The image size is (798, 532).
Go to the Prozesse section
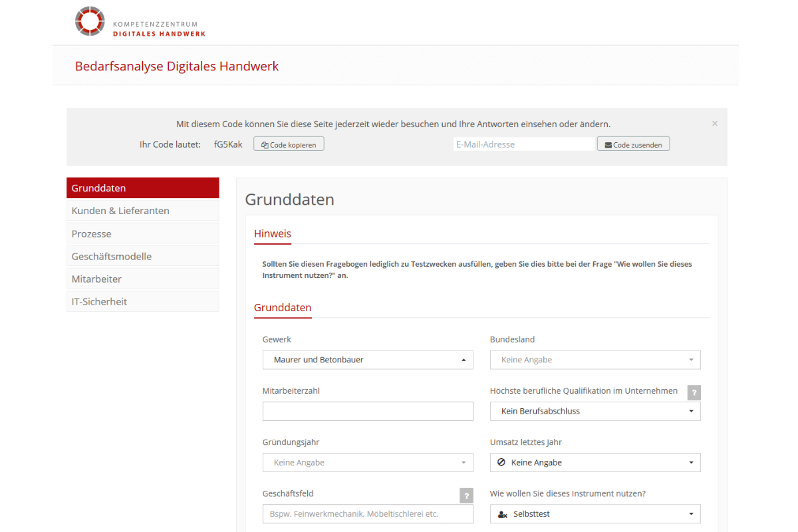142,233
